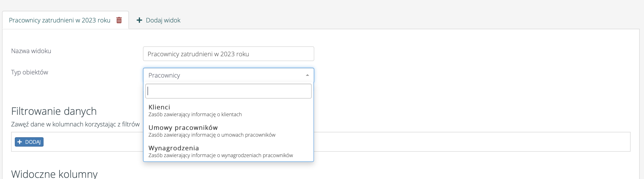Delete the view with the trash icon
The image size is (644, 179).
point(119,20)
